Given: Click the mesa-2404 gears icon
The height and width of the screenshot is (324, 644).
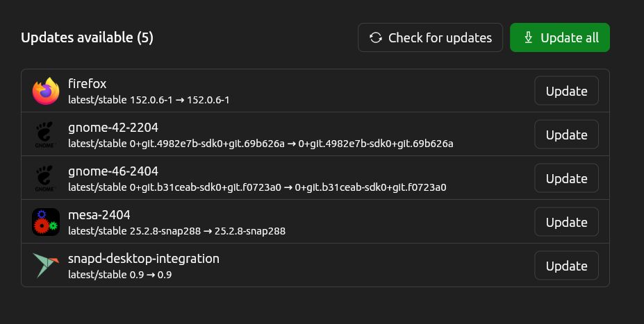Looking at the screenshot, I should coord(46,222).
